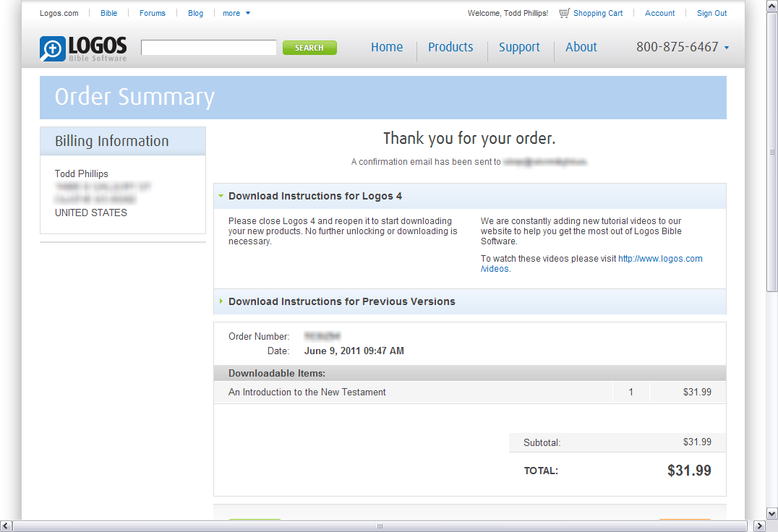This screenshot has width=778, height=532.
Task: Click the $31.99 TOTAL amount
Action: point(688,471)
